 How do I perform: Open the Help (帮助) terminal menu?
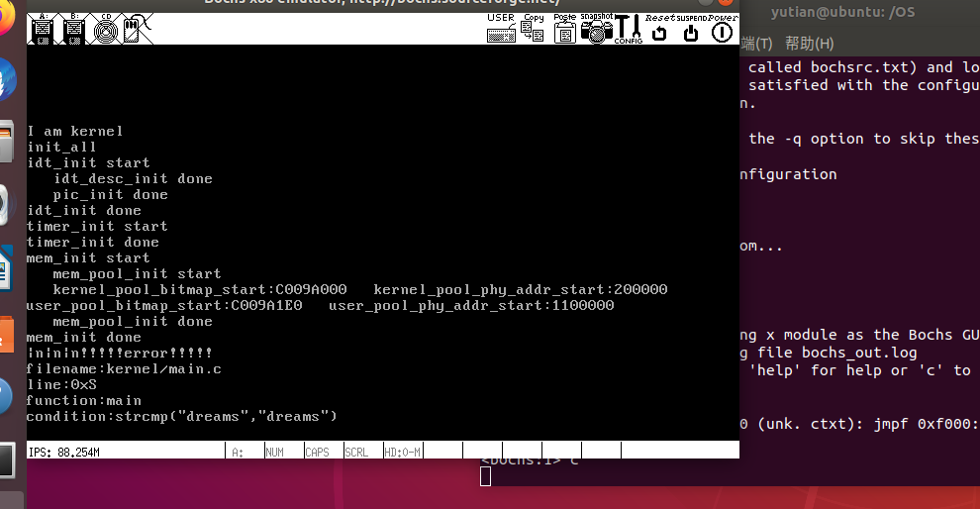click(809, 44)
